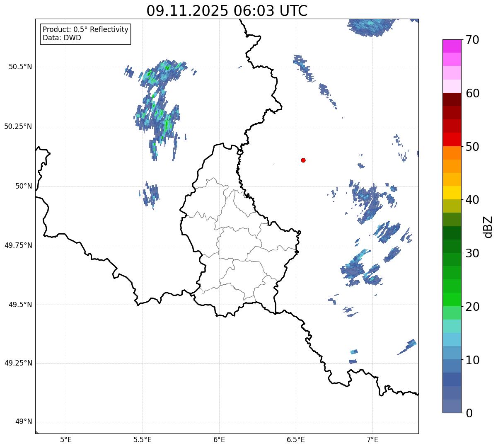Click the 49.75°N latitude label
The width and height of the screenshot is (498, 448).
18,245
